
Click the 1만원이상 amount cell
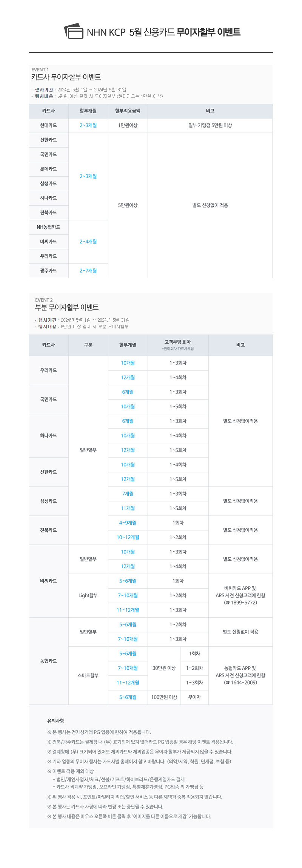[128, 125]
